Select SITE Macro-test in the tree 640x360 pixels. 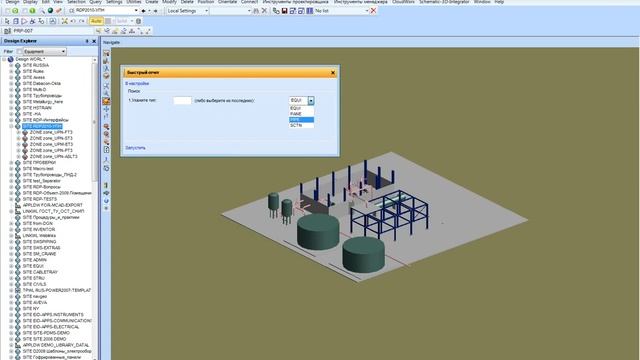coord(38,169)
